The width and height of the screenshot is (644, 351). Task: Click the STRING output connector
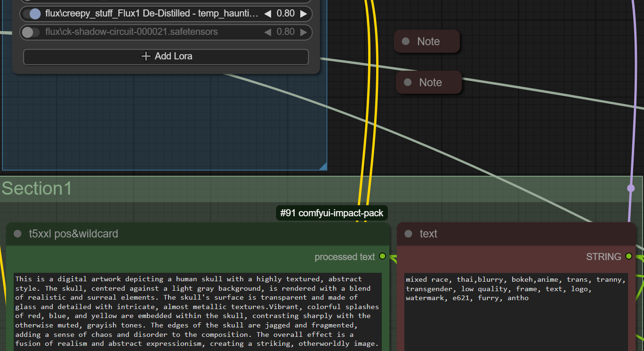[x=628, y=256]
